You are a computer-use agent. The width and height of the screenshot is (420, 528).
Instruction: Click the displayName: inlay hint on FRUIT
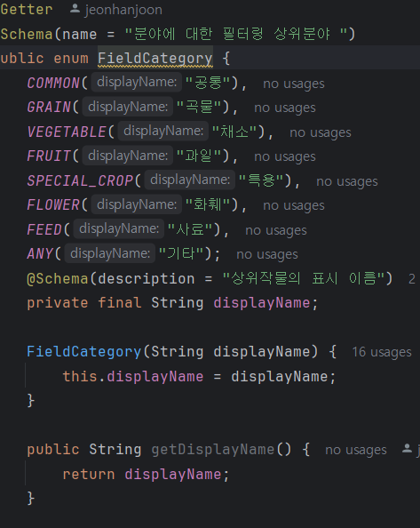[x=128, y=156]
